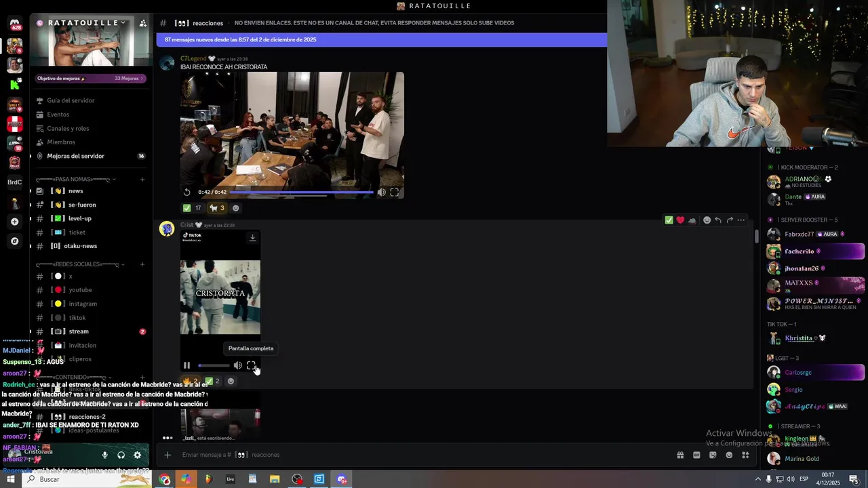Open the youtube channel
The height and width of the screenshot is (488, 868).
click(x=91, y=290)
